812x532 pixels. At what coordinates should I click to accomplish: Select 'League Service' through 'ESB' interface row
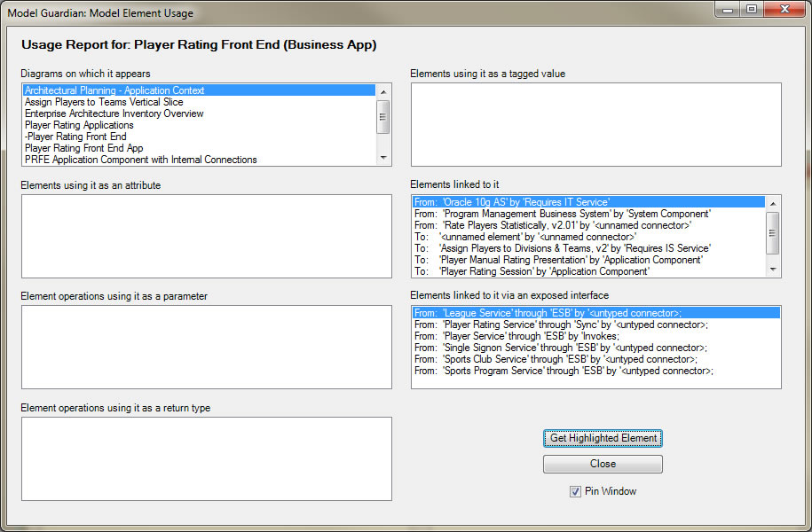596,313
